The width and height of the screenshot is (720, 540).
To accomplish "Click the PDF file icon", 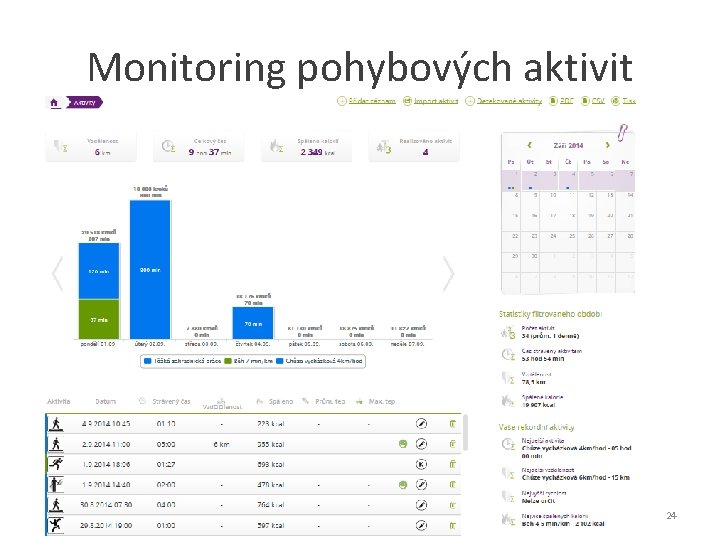I will tap(553, 101).
